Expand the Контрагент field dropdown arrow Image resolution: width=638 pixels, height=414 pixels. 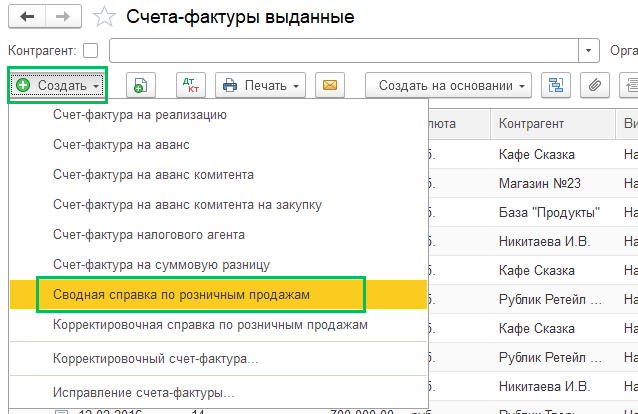(588, 51)
